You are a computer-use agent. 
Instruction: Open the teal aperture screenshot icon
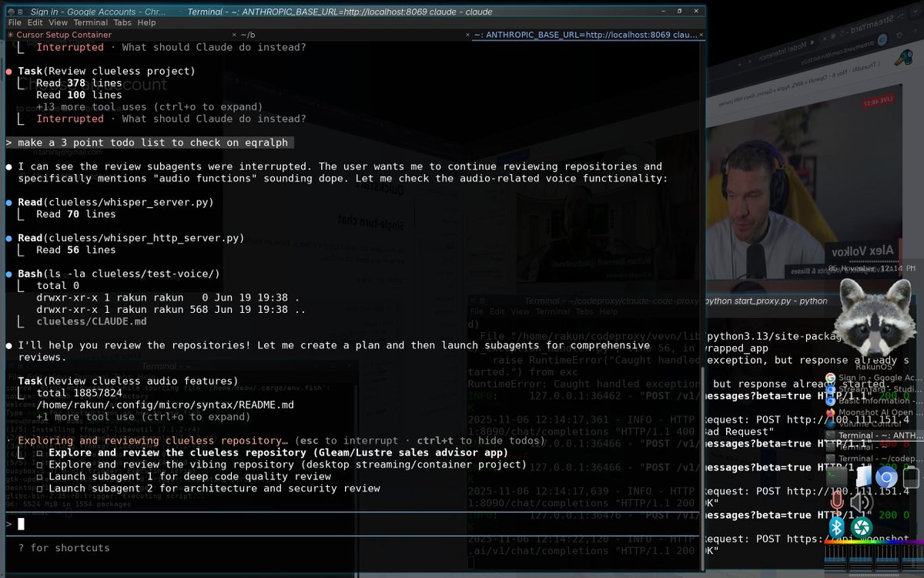click(862, 526)
